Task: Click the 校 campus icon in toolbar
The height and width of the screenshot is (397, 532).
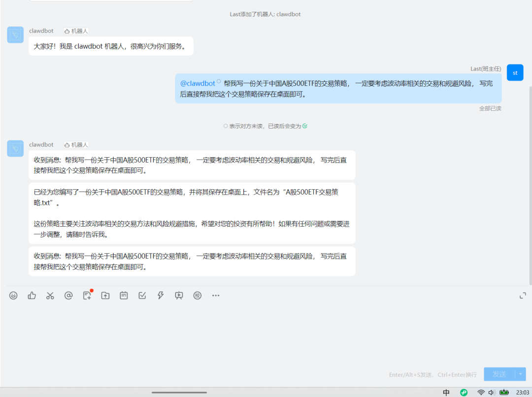Action: click(x=197, y=295)
